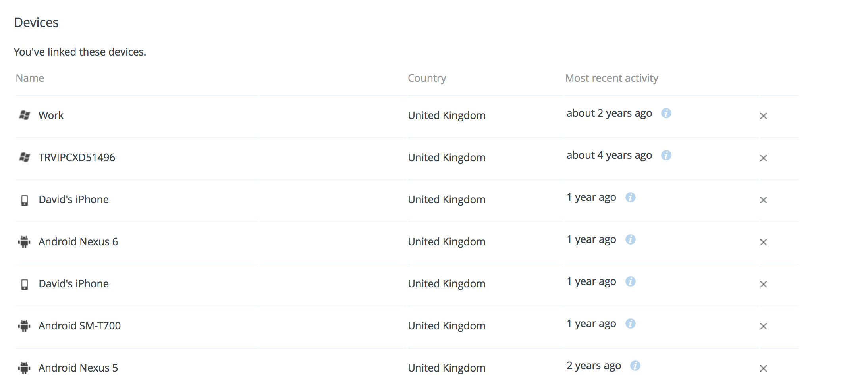Viewport: 868px width, 389px height.
Task: Unlink the TRVIPCXD51496 device
Action: pos(764,158)
